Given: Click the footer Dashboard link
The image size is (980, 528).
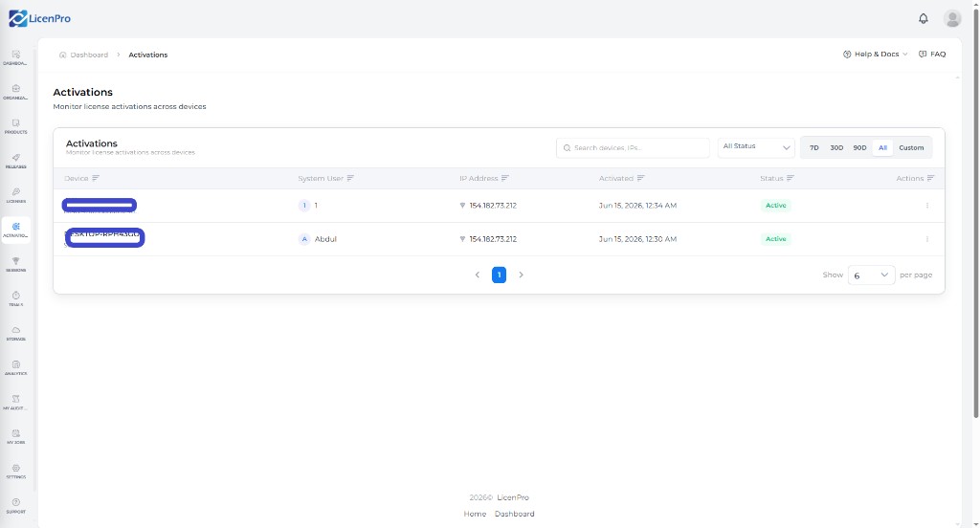Looking at the screenshot, I should [x=514, y=514].
